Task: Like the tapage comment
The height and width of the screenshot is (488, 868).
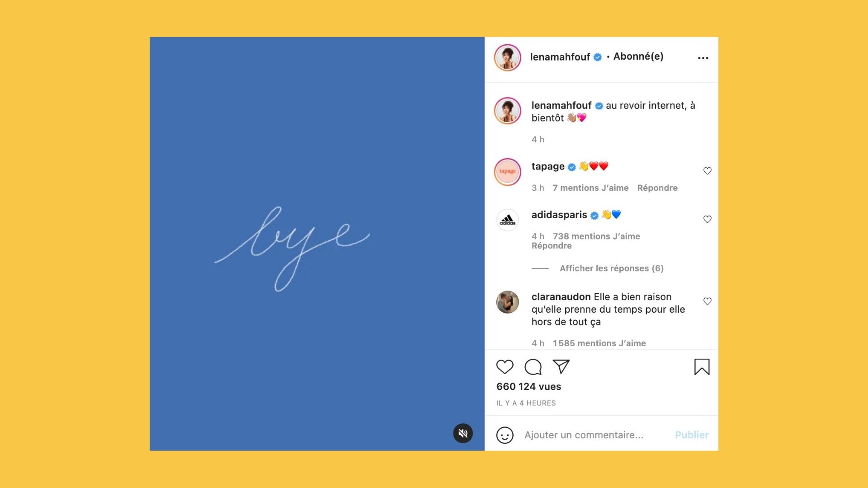Action: coord(708,171)
